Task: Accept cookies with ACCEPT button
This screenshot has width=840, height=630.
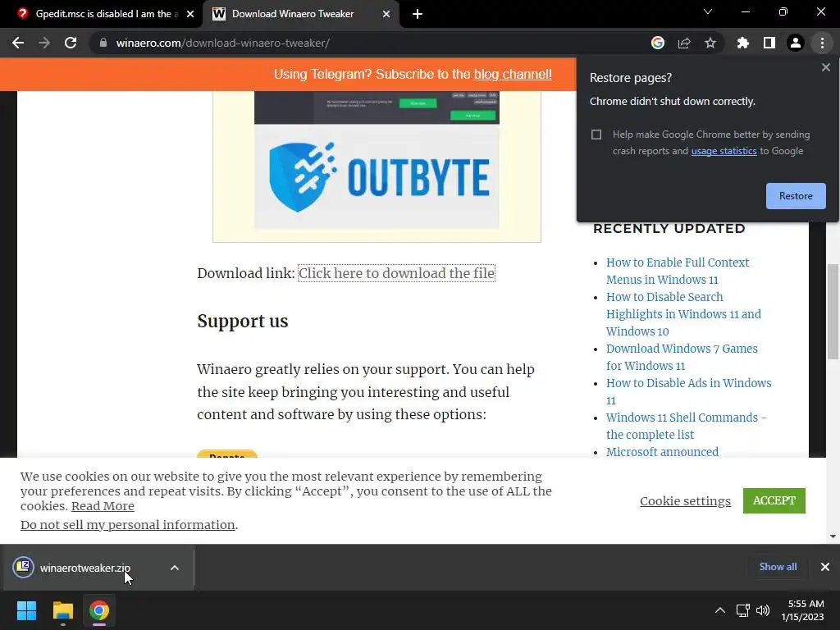Action: click(x=774, y=501)
